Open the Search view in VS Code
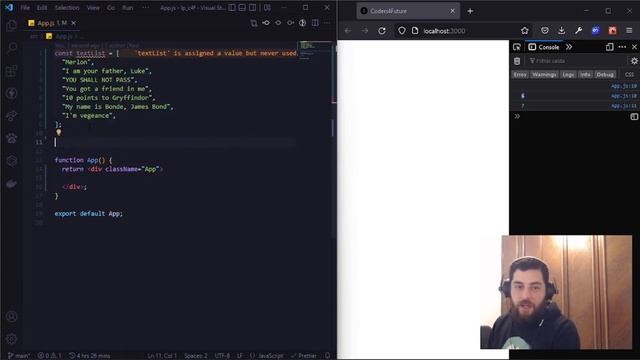 tap(12, 48)
